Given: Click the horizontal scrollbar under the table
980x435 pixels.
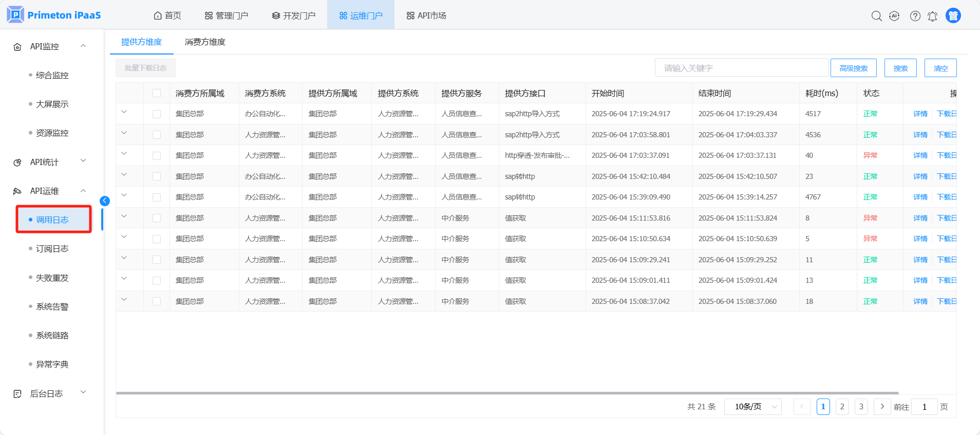Looking at the screenshot, I should [507, 393].
